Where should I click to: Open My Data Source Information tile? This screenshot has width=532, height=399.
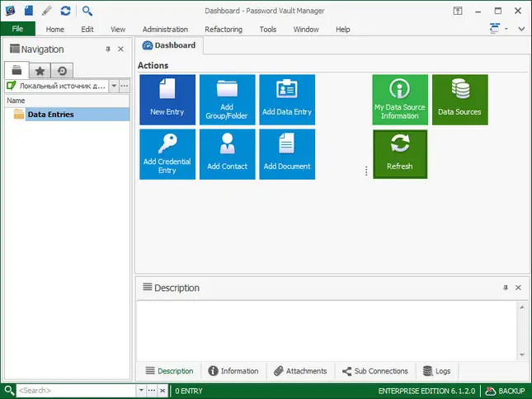coord(400,100)
